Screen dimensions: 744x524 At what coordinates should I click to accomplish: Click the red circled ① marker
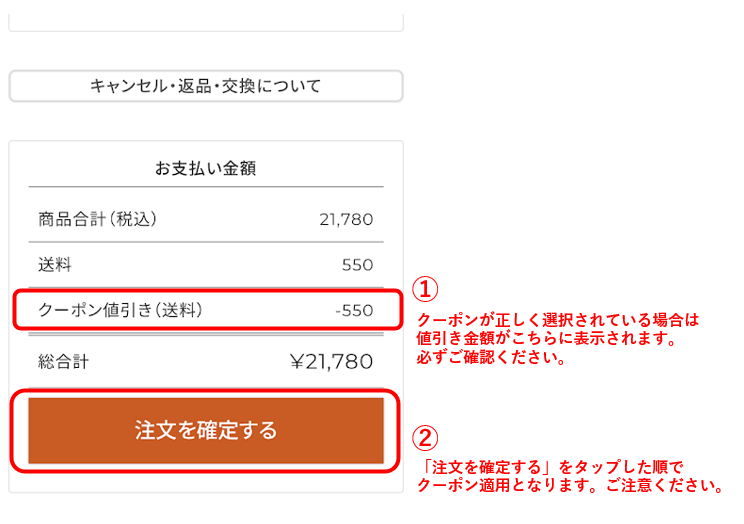[427, 290]
